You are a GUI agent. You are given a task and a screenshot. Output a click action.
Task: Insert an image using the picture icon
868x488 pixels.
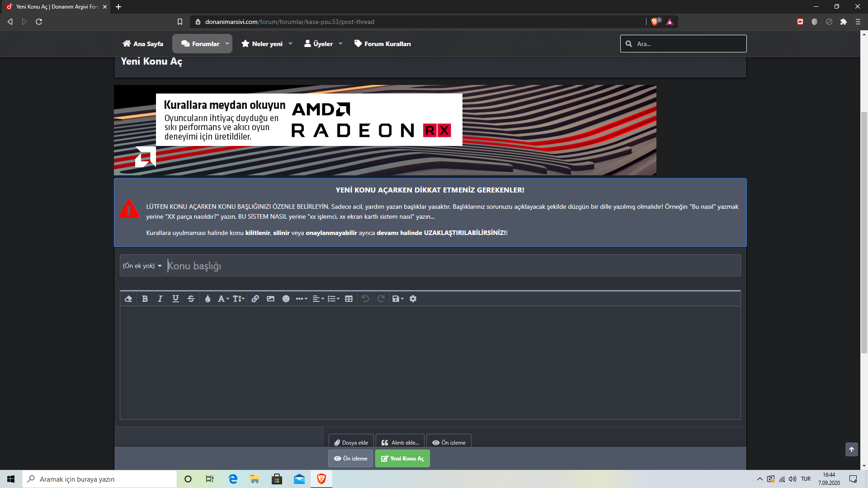[270, 299]
